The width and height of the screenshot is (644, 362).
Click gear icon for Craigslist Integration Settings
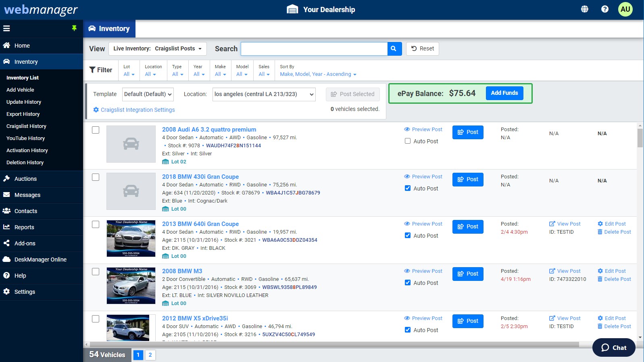tap(96, 110)
